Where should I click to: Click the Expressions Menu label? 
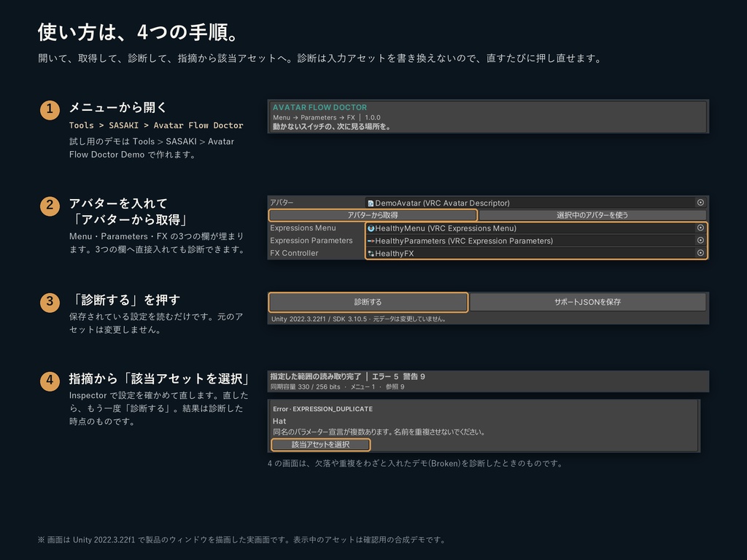[x=303, y=228]
